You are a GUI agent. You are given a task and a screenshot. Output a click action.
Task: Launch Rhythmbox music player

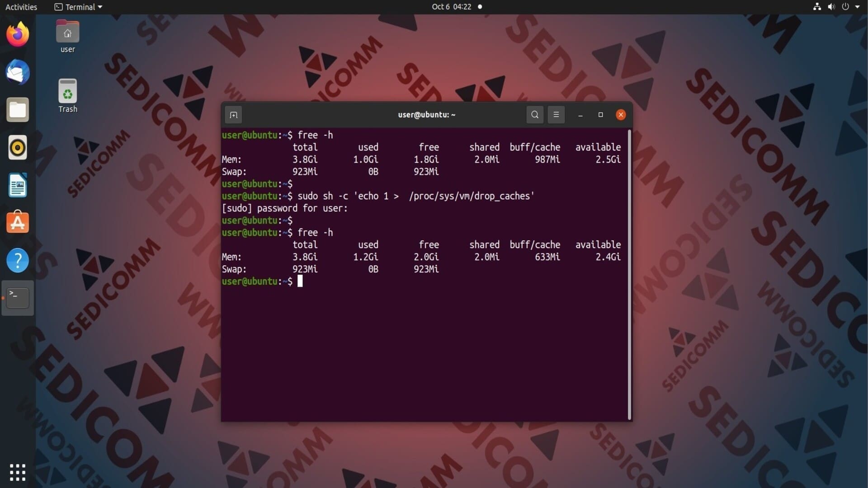pyautogui.click(x=18, y=147)
